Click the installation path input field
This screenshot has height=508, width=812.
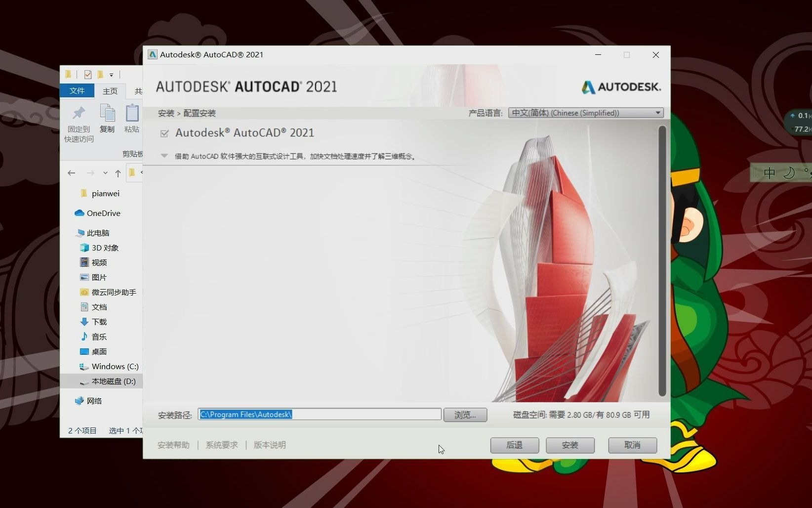click(320, 414)
